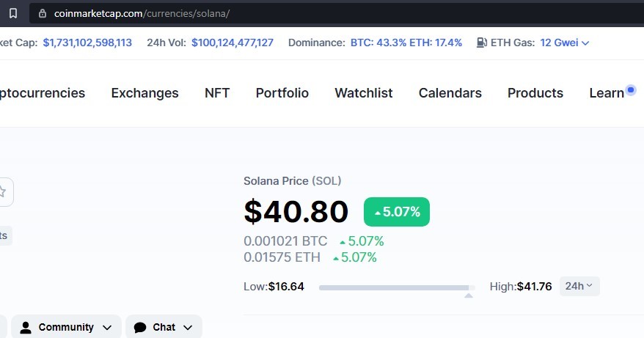Screen dimensions: 644x338
Task: Click the browser bookmark icon
Action: coord(13,13)
